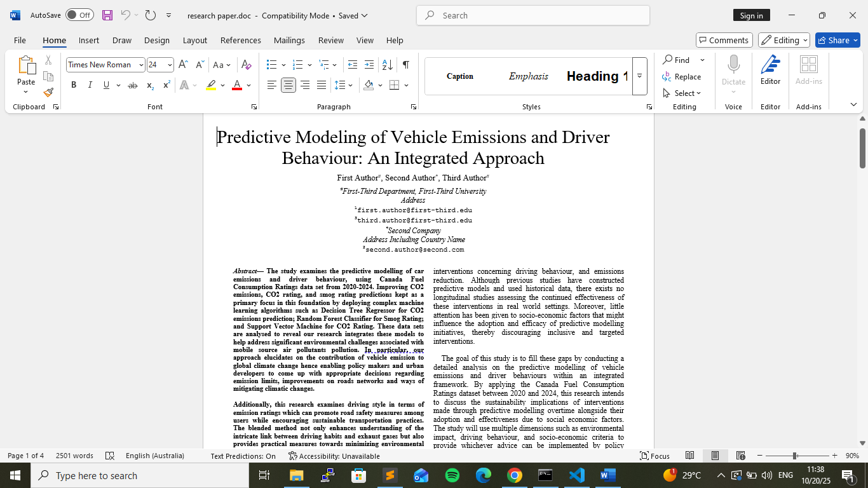This screenshot has width=868, height=488.
Task: Toggle the AutoSave switch
Action: [79, 15]
